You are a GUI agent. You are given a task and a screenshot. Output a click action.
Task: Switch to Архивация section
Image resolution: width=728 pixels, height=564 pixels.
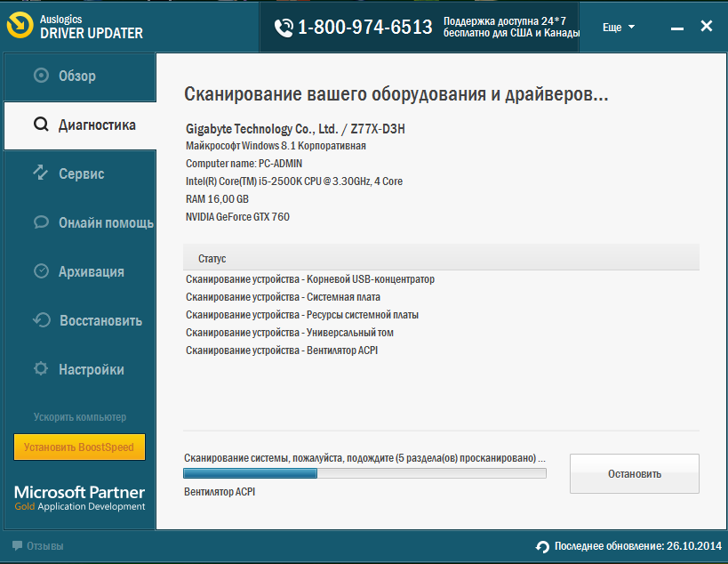pyautogui.click(x=80, y=272)
